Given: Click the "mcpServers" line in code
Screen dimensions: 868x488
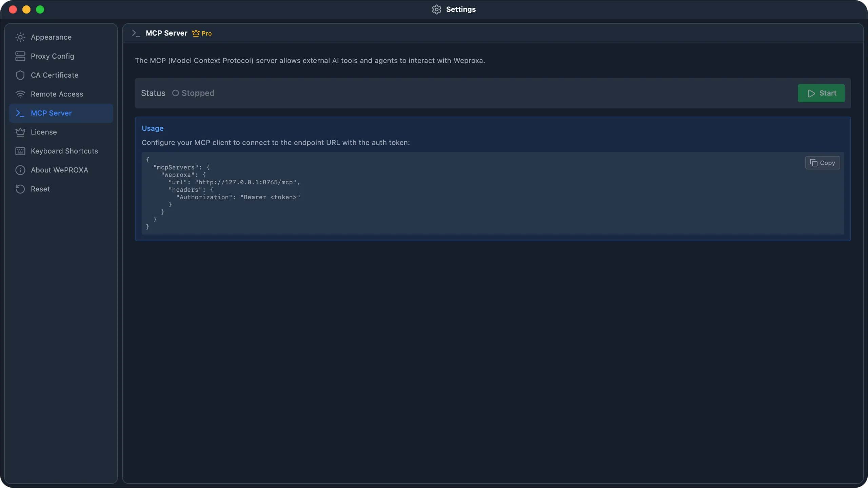Looking at the screenshot, I should [x=181, y=167].
